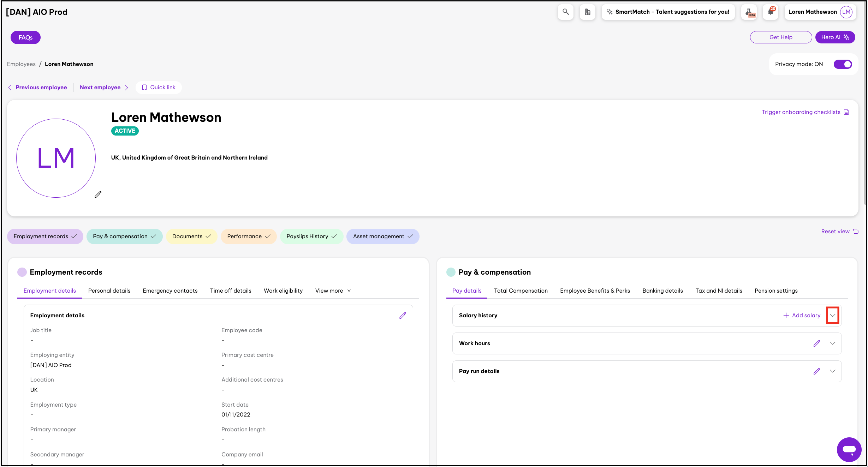Viewport: 868px width, 467px height.
Task: Open the View more dropdown
Action: [333, 291]
